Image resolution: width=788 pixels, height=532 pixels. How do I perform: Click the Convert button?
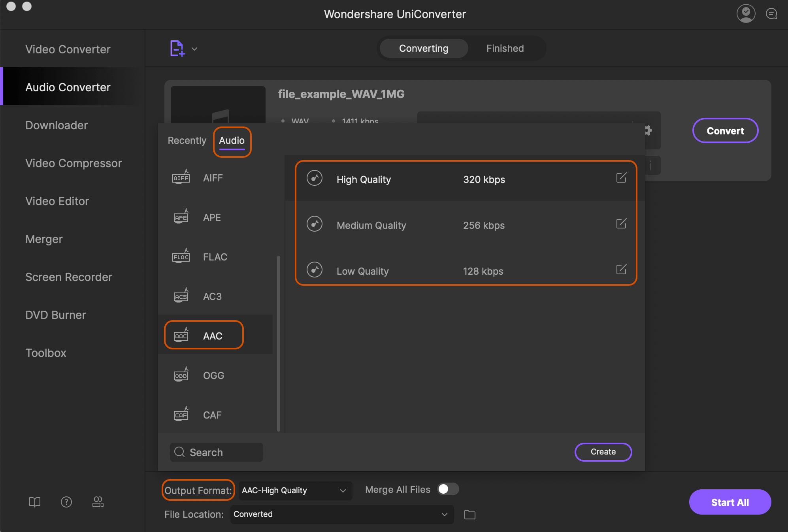(x=725, y=130)
